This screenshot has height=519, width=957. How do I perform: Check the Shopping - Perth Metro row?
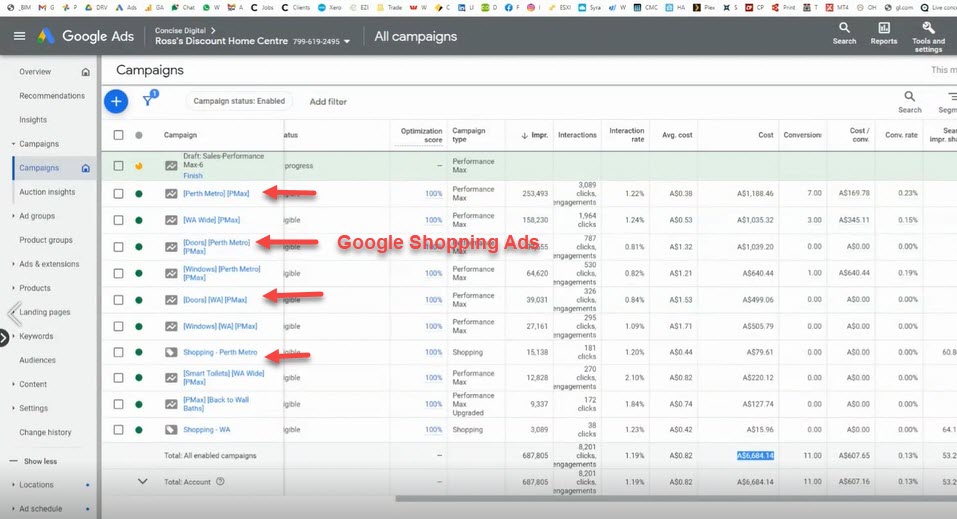pyautogui.click(x=118, y=352)
